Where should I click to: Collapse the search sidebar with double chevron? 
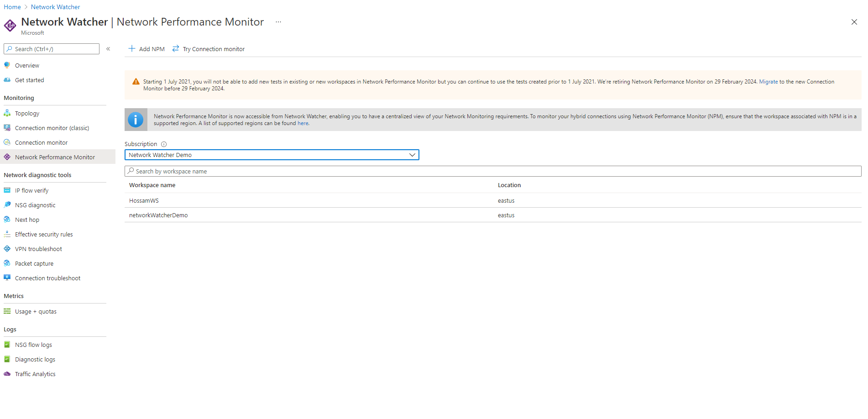[x=108, y=49]
